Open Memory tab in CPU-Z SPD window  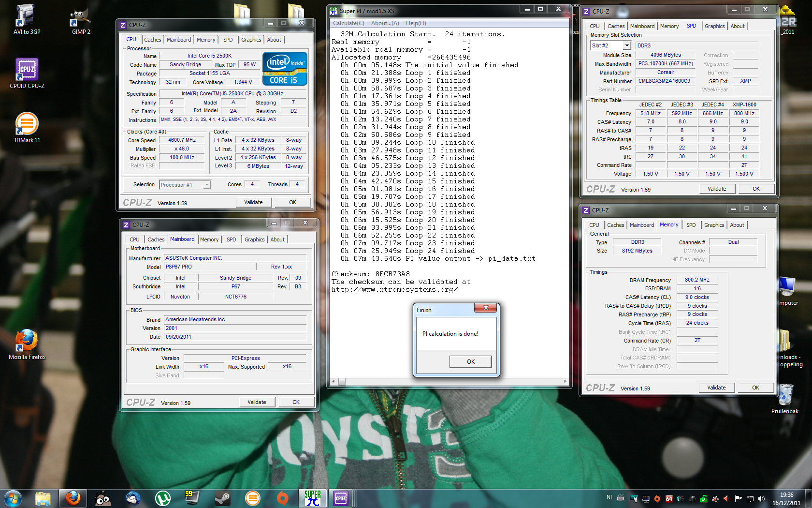click(x=669, y=26)
